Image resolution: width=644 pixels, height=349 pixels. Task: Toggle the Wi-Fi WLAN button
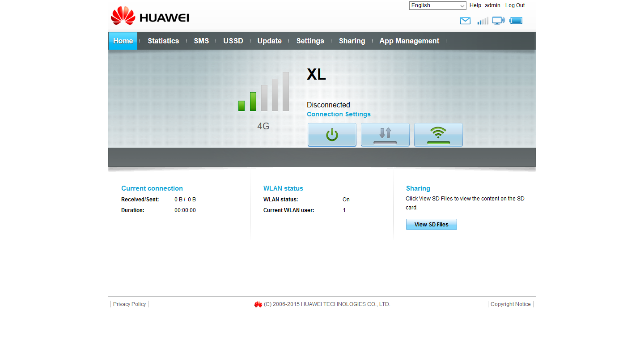438,135
